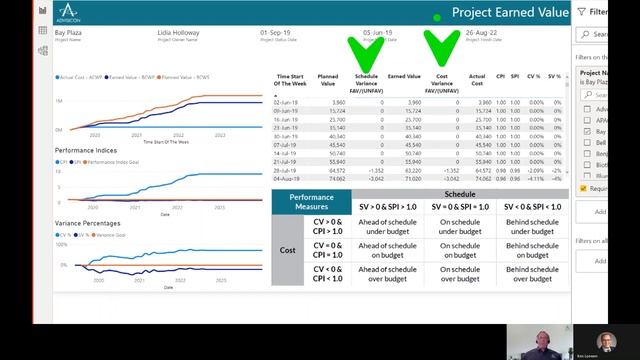640x360 pixels.
Task: Click the sort arrow under Time Start column
Action: click(x=276, y=96)
